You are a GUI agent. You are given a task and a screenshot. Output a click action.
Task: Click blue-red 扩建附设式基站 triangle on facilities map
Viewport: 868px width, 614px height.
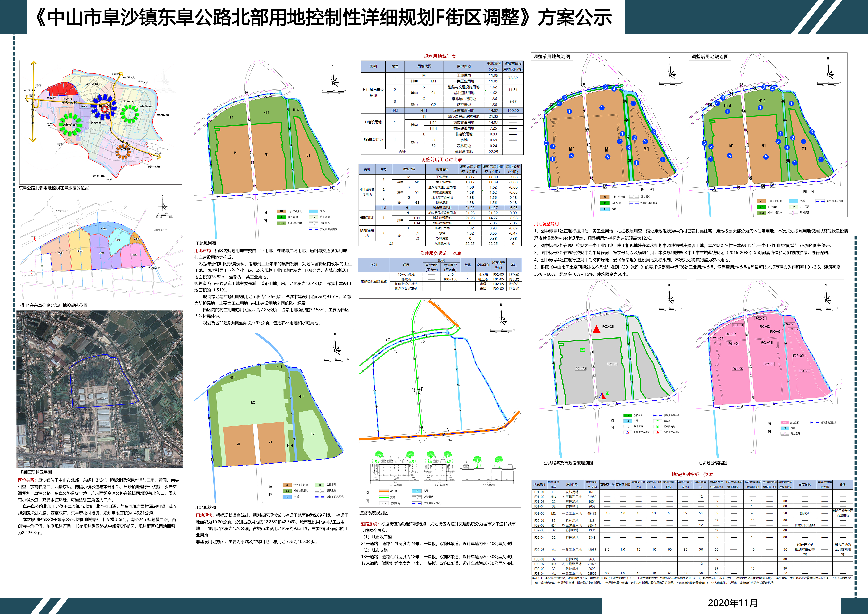[x=602, y=396]
